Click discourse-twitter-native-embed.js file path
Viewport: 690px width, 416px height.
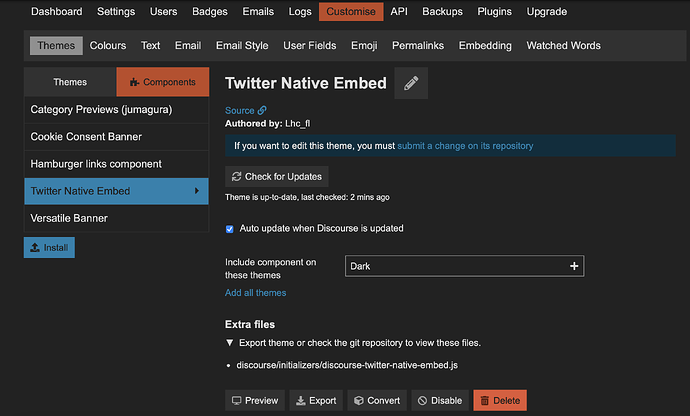click(x=347, y=365)
